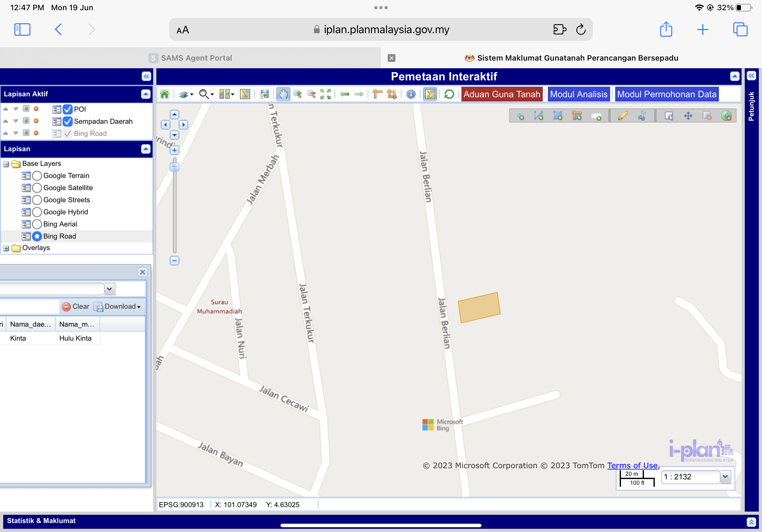Open the map scale dropdown

coord(726,477)
